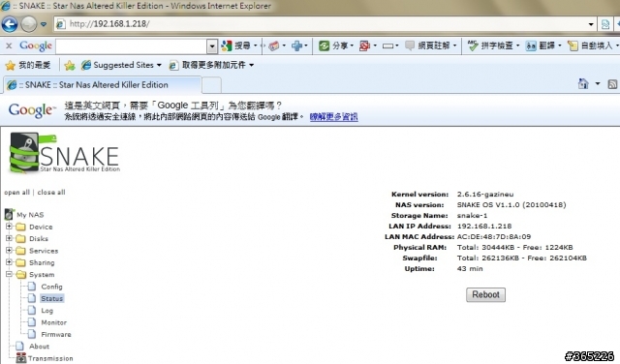
Task: Click the Google toolbar search field
Action: [132, 46]
